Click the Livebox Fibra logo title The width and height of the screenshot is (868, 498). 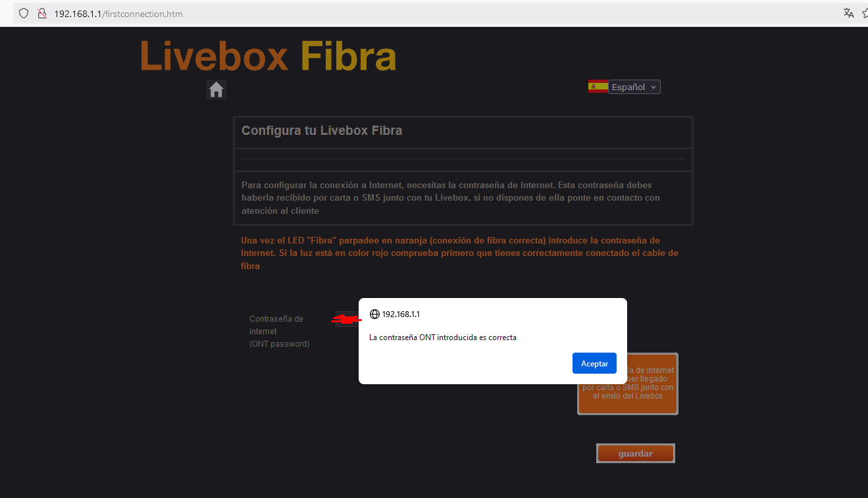pos(268,56)
